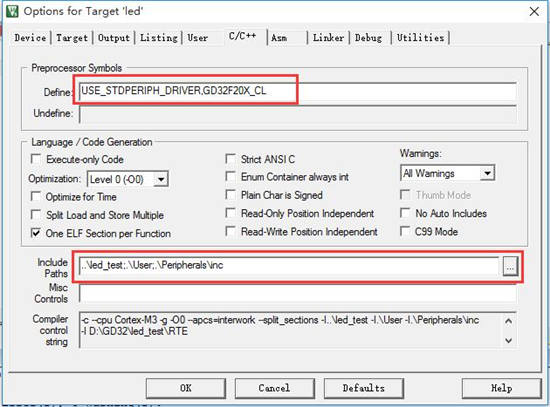The image size is (550, 407).
Task: Click the Keil icon in title bar
Action: 12,11
